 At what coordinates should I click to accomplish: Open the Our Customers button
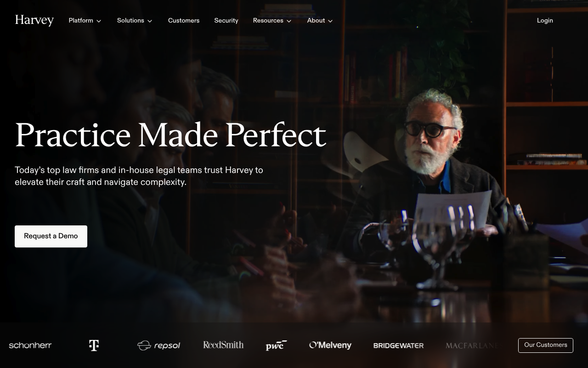[x=546, y=345]
